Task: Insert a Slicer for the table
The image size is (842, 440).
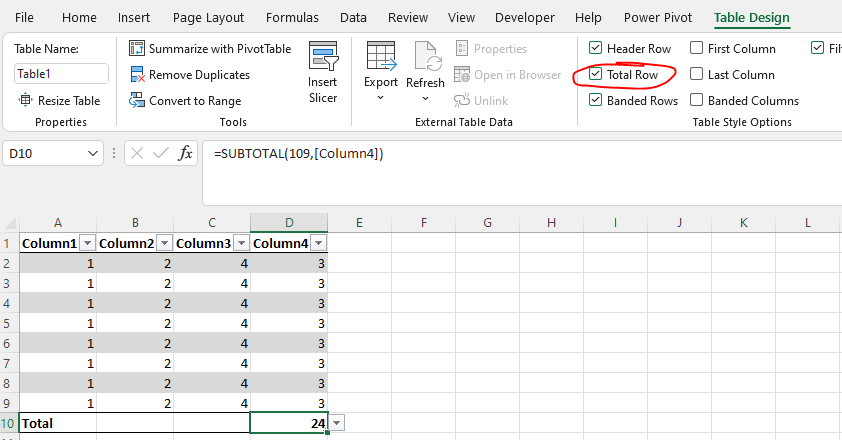Action: click(323, 73)
